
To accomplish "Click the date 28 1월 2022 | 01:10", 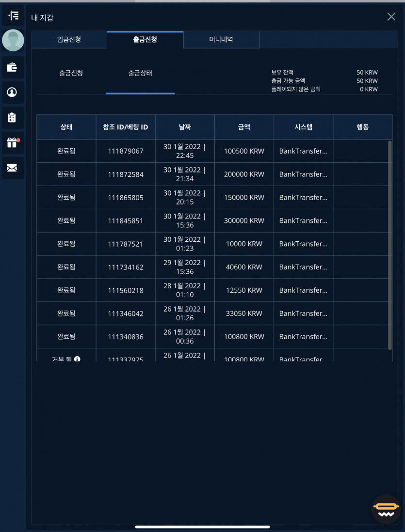I will tap(185, 290).
